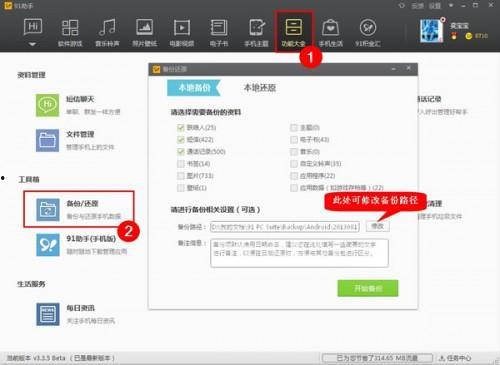Open the title bar dropdown arrow menu
Viewport: 500px width, 365px height.
point(451,6)
